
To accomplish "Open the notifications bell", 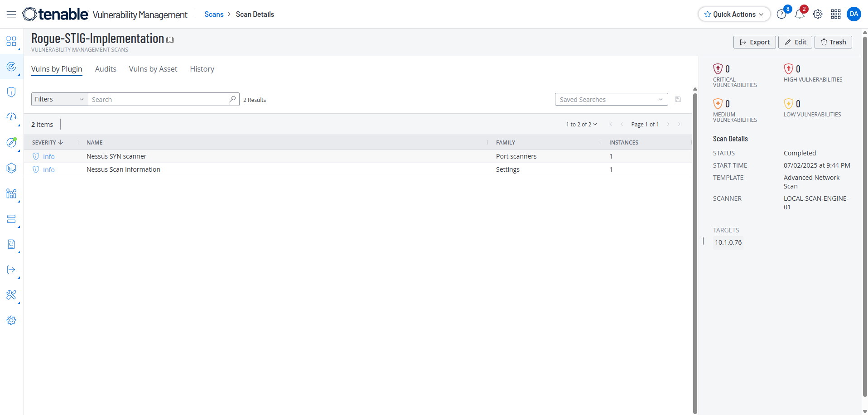I will coord(799,14).
